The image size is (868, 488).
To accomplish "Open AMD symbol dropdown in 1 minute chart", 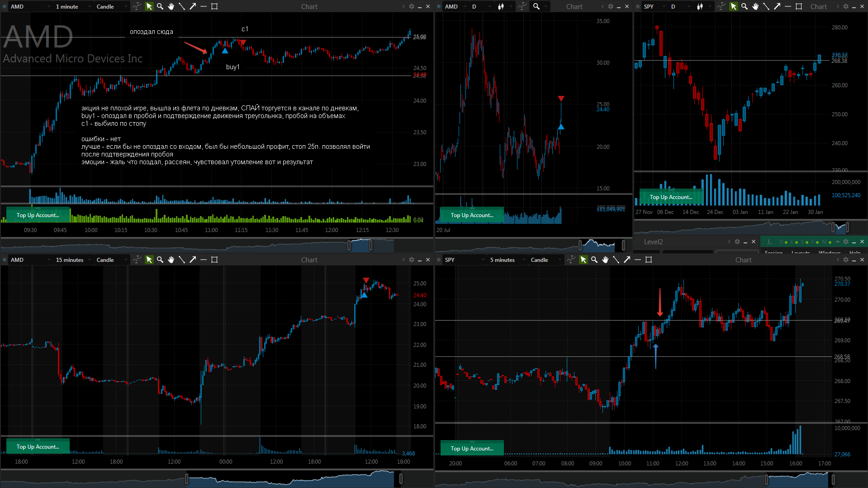I will [31, 6].
